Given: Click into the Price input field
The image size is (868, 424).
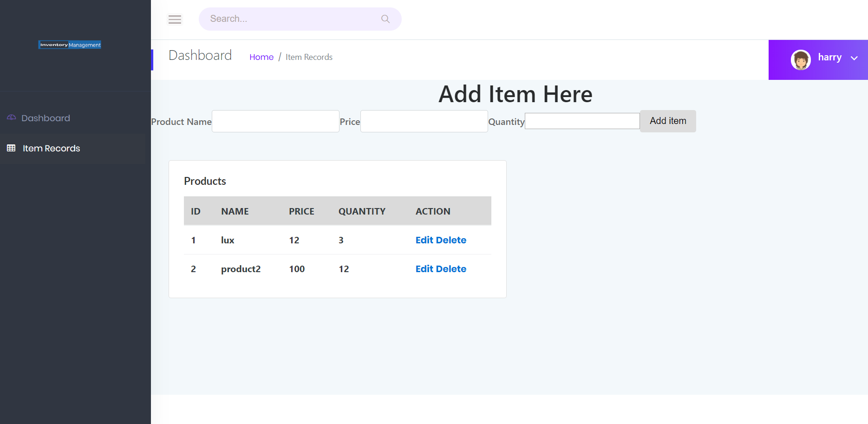Looking at the screenshot, I should [x=424, y=121].
